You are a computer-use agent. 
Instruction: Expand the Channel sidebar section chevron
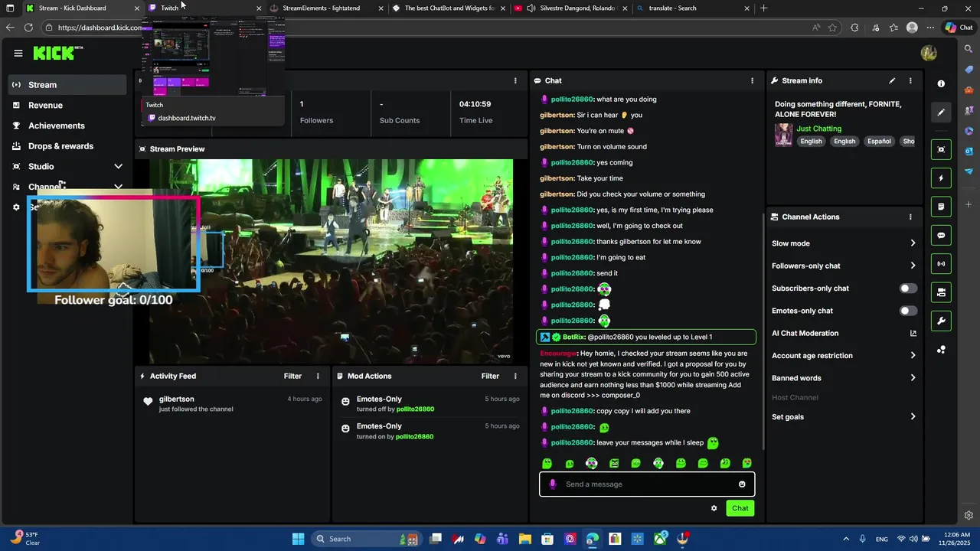point(118,187)
